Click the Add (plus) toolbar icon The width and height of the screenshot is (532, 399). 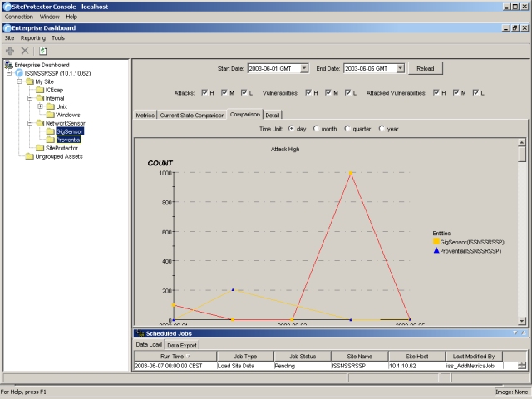(x=10, y=51)
